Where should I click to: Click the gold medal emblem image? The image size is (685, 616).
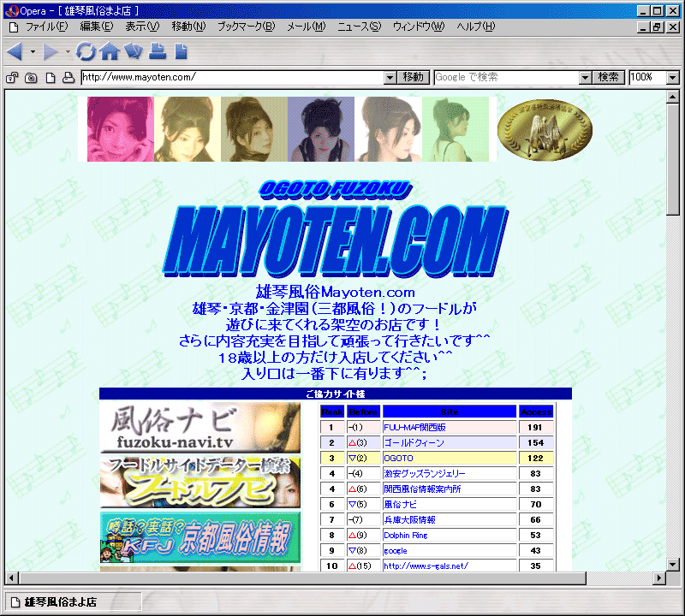click(x=545, y=130)
